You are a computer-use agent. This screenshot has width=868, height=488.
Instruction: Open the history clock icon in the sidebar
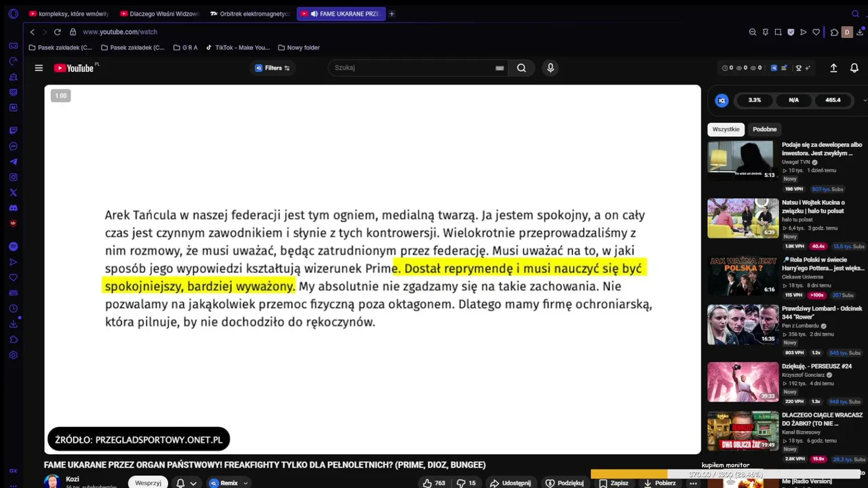(13, 308)
